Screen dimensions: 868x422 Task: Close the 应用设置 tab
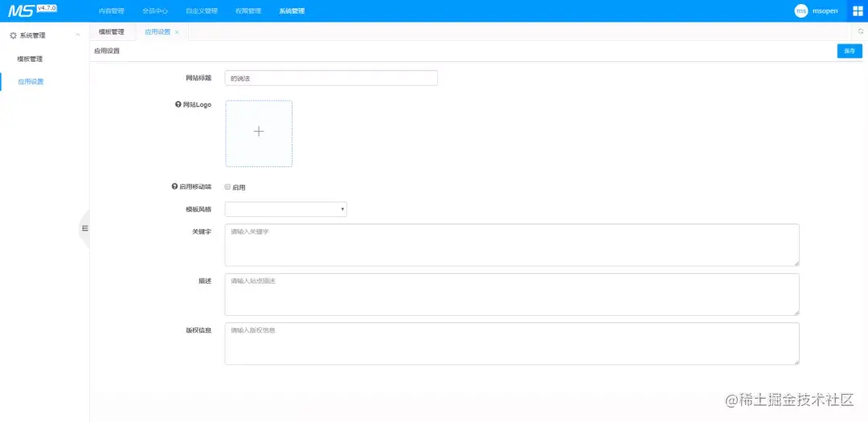point(177,32)
